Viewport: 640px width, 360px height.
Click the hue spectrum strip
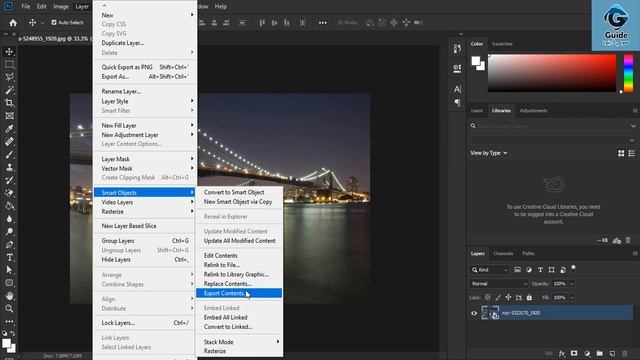coord(629,73)
